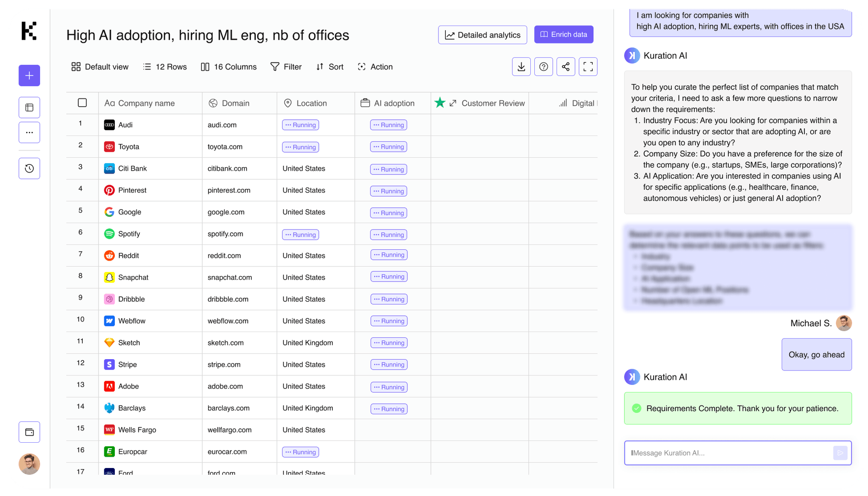Screen dimensions: 868x496
Task: Toggle the select-all checkbox in the table header
Action: [82, 103]
